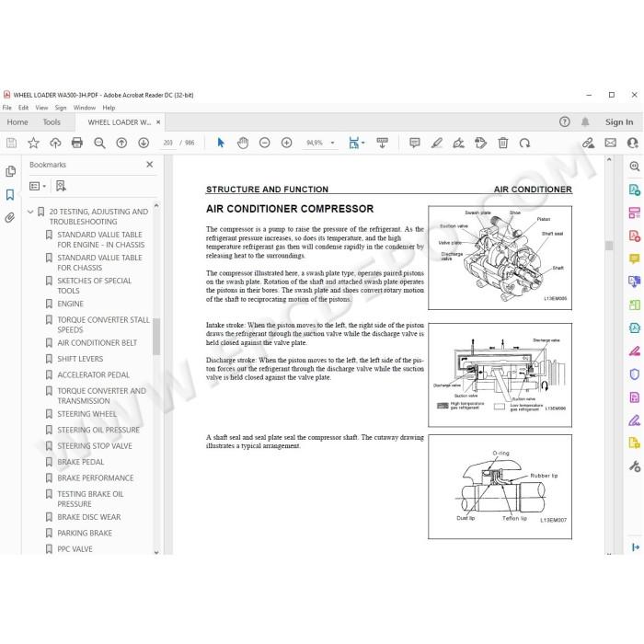Open More Tools wrench icon in right pane

coord(635,466)
